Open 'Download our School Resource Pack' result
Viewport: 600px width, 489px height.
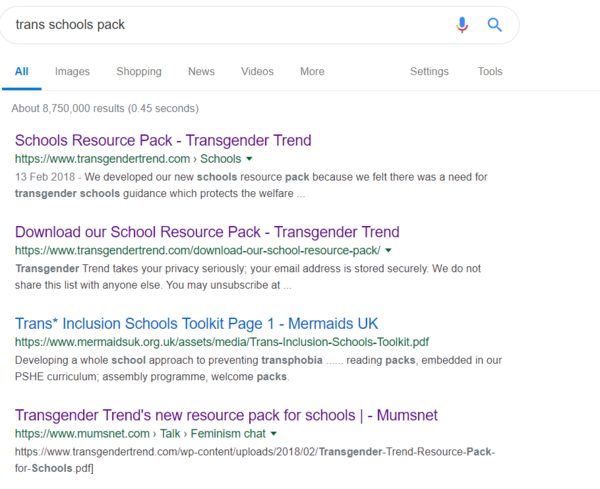(x=207, y=232)
